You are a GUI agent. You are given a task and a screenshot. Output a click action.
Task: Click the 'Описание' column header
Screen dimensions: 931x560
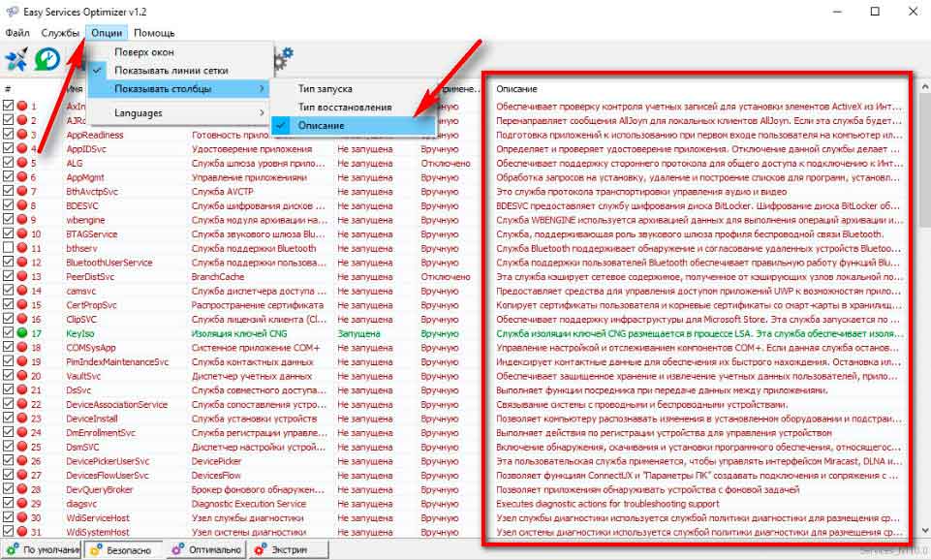[x=698, y=89]
